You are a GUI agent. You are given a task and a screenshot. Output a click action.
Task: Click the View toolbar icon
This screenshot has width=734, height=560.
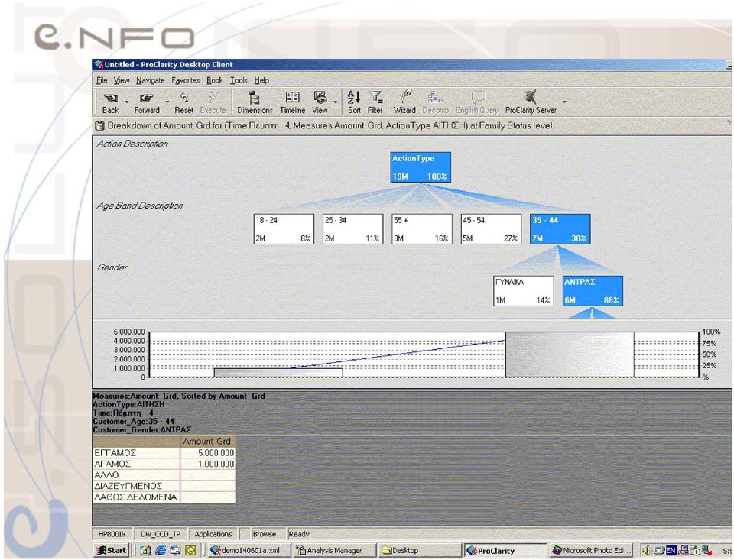tap(320, 102)
